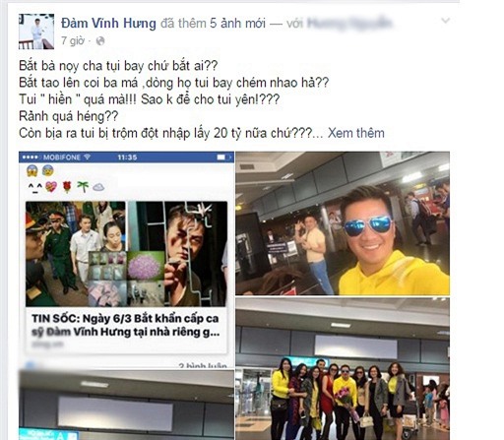Open the post options chevron dropdown
This screenshot has height=440, width=504.
445,21
